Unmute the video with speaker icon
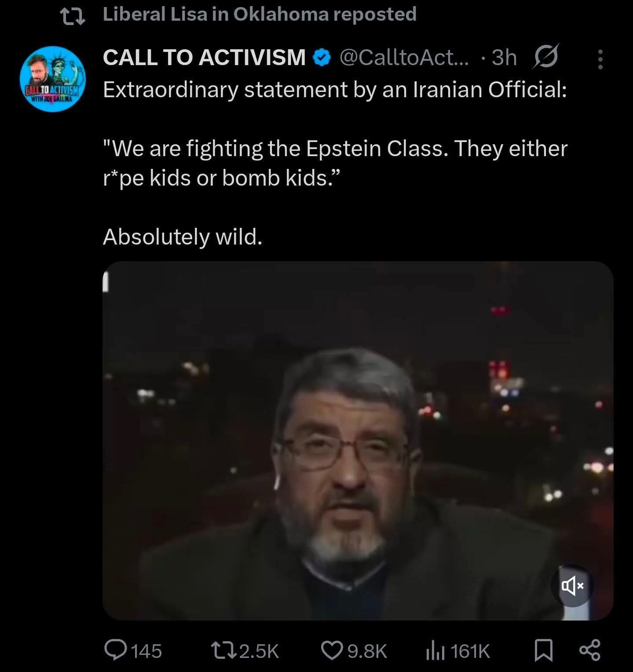This screenshot has width=633, height=672. click(572, 586)
